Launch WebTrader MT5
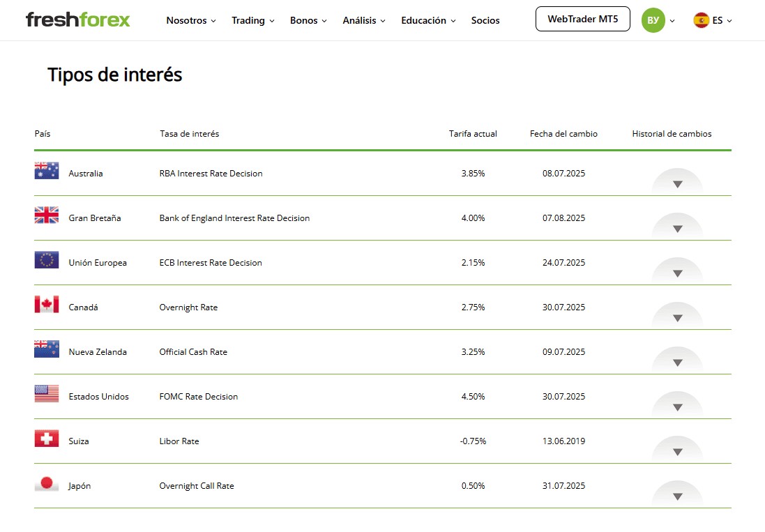This screenshot has width=765, height=532. point(582,19)
